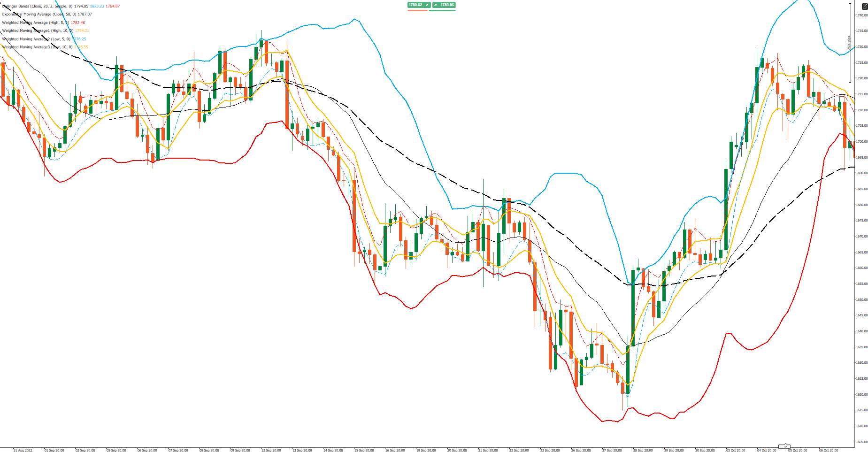Screen dimensions: 868x452
Task: Click the 21 Sep 20:00 time axis label
Action: coord(488,450)
